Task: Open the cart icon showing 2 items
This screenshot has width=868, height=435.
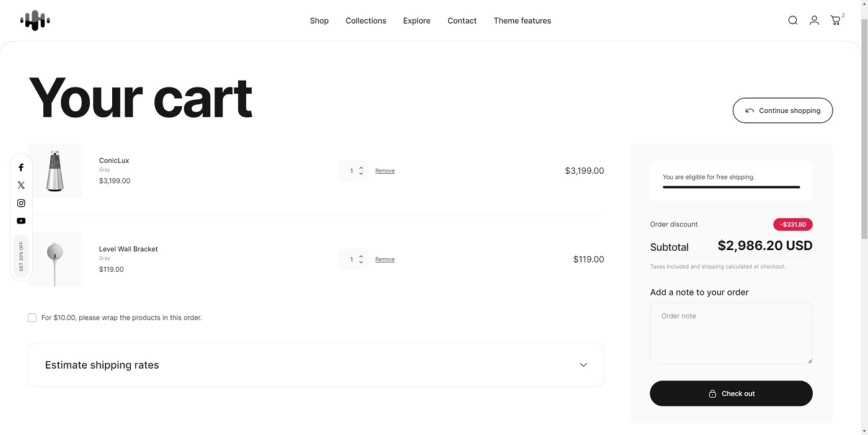Action: (x=835, y=20)
